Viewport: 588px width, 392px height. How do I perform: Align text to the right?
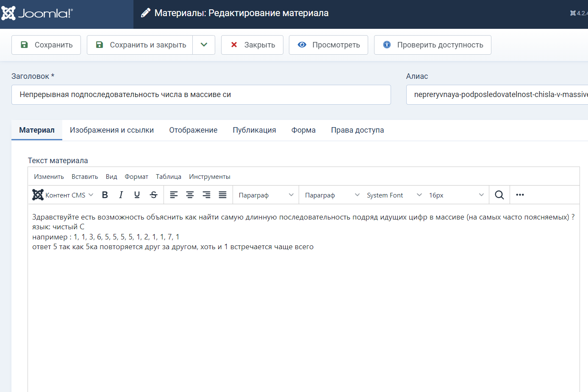point(206,195)
